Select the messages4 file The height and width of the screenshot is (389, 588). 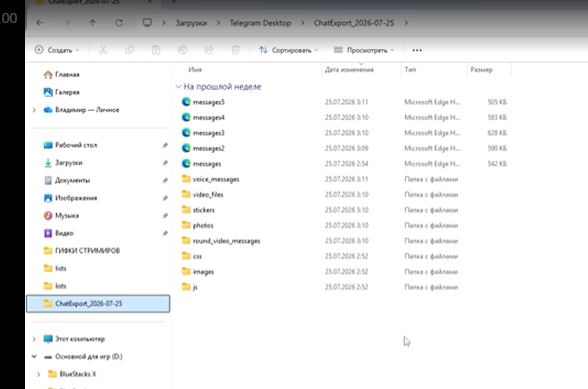pyautogui.click(x=208, y=117)
